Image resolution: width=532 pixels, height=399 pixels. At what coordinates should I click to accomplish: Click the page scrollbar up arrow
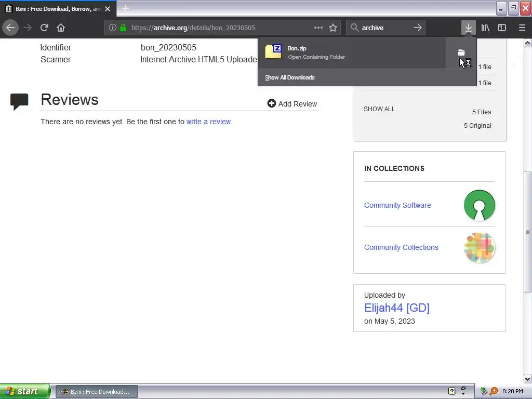(x=528, y=43)
